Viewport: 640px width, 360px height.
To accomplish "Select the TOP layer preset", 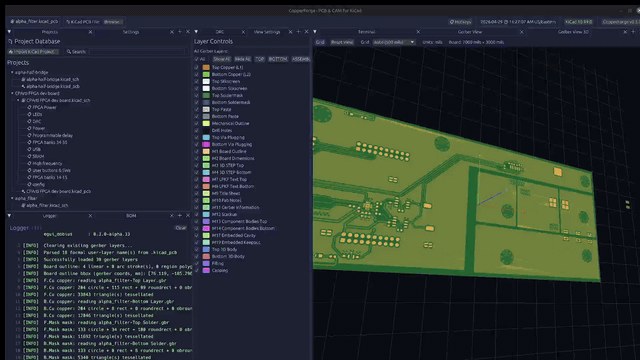I will 260,59.
